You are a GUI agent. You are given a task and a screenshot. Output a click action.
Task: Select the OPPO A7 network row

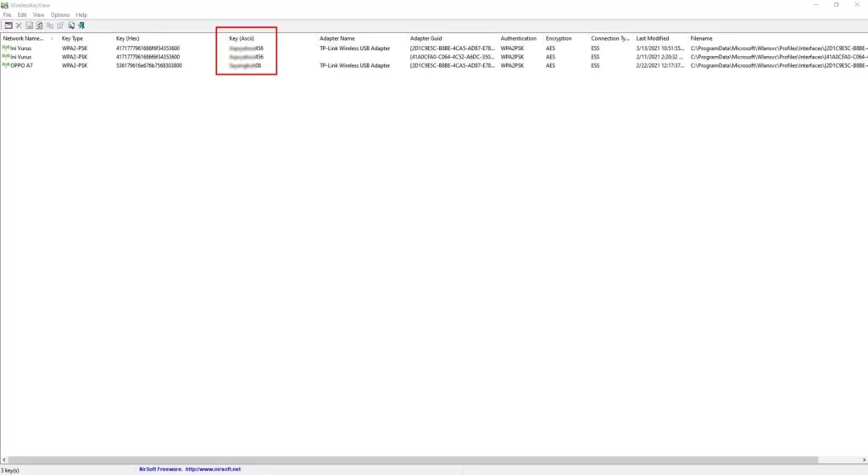click(x=434, y=65)
